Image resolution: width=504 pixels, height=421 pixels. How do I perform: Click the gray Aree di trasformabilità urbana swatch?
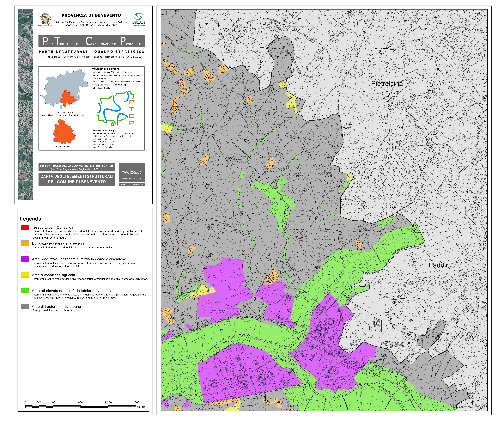click(x=25, y=306)
